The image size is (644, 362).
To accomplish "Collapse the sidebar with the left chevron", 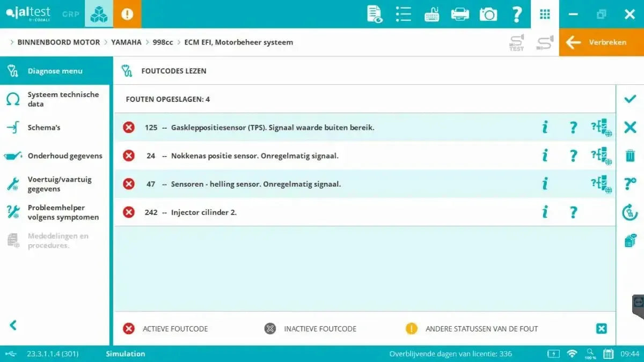I will pos(13,325).
